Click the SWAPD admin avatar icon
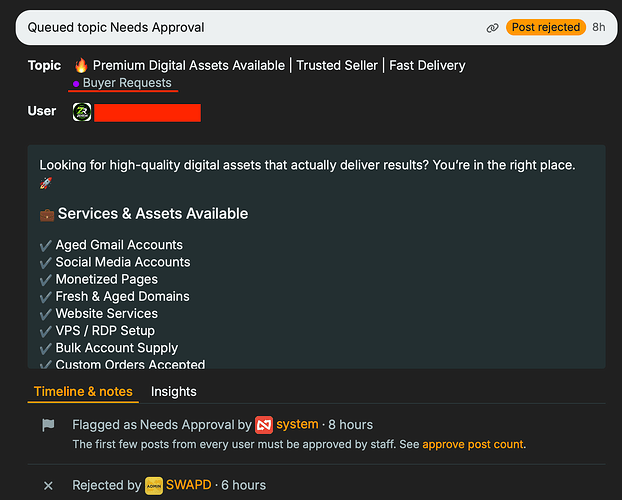Viewport: 622px width, 500px height. click(x=154, y=486)
